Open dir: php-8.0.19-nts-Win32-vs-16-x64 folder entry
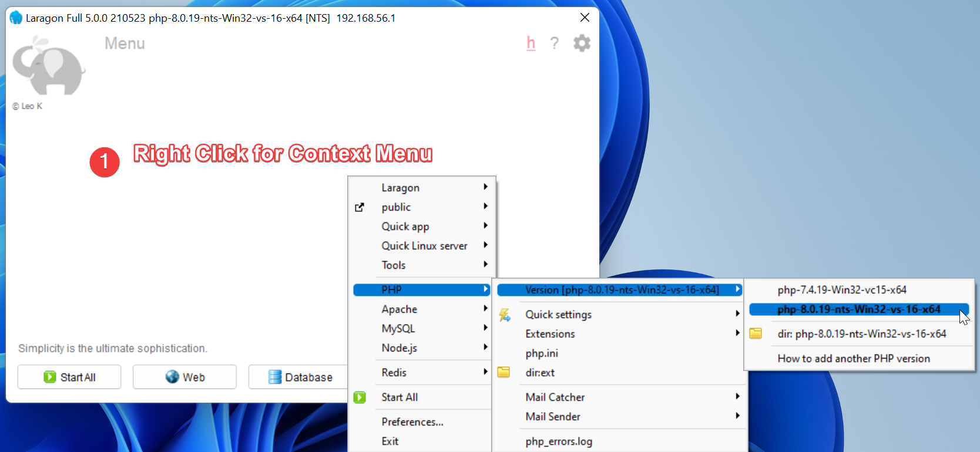Screen dimensions: 980x452 point(859,334)
